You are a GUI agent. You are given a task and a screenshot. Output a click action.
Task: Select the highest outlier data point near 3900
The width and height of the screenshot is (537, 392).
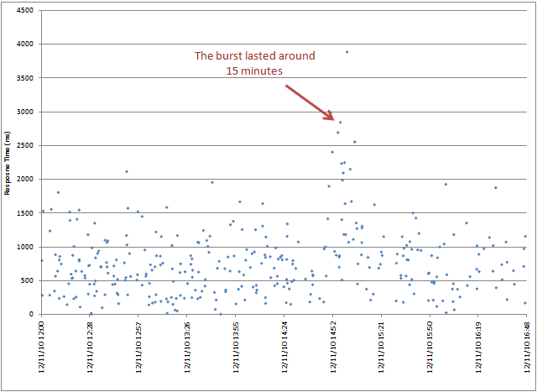tap(347, 52)
